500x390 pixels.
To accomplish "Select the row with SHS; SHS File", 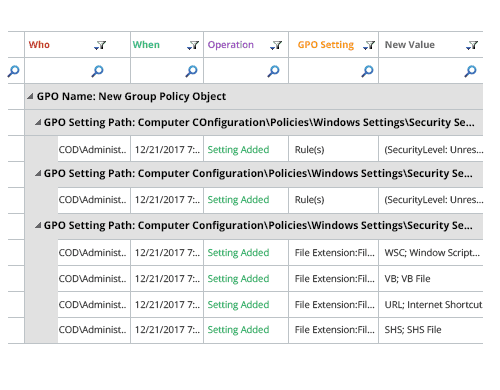I will (270, 330).
